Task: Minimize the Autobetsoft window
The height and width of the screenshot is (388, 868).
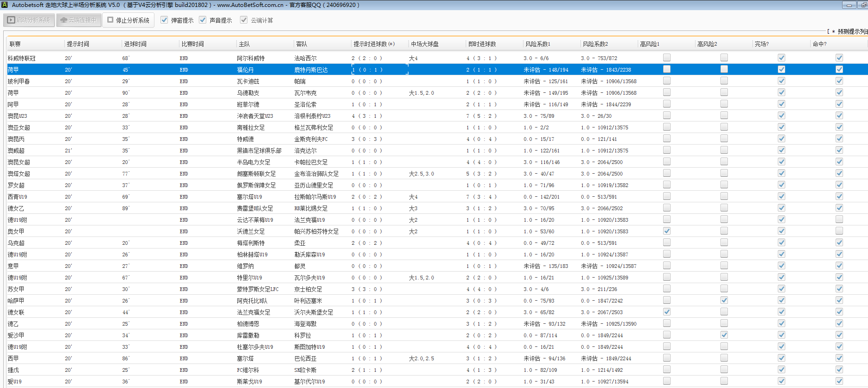Action: pos(849,5)
